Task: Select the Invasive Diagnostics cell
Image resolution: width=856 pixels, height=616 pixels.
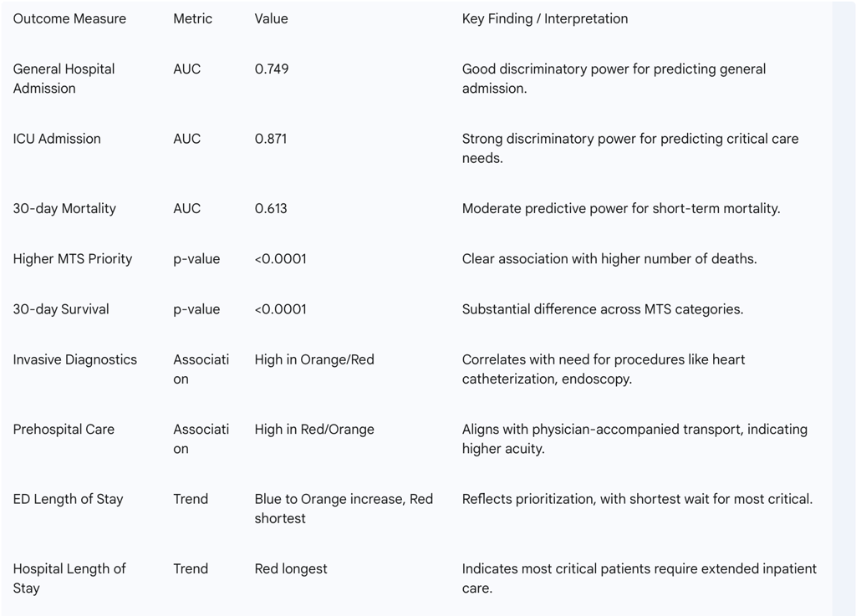Action: point(74,359)
